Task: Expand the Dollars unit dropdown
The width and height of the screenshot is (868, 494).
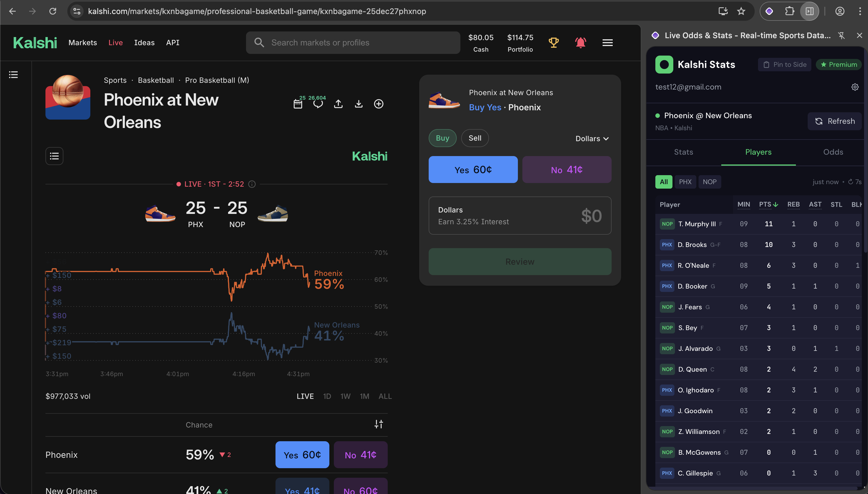Action: [x=592, y=138]
